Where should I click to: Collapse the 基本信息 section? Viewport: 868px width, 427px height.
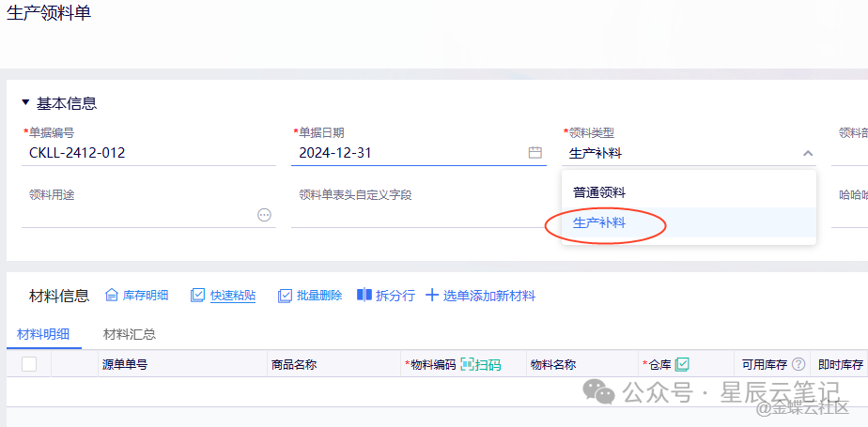pos(25,103)
